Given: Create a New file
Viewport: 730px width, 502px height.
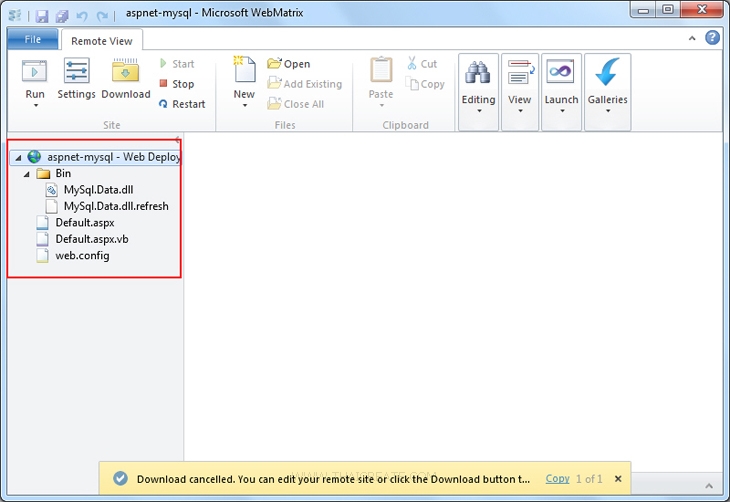Looking at the screenshot, I should [244, 76].
